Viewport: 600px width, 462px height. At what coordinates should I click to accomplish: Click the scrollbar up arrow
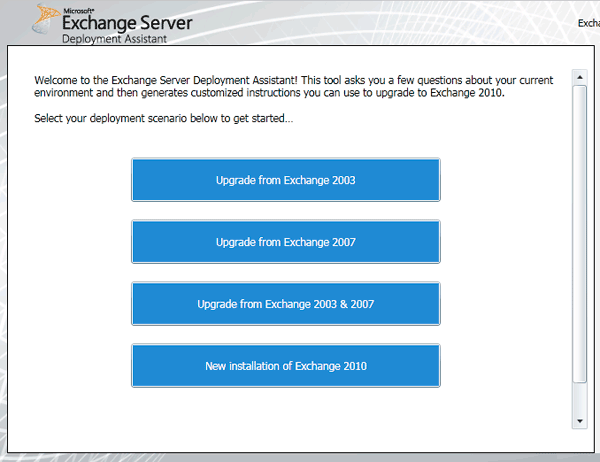580,77
